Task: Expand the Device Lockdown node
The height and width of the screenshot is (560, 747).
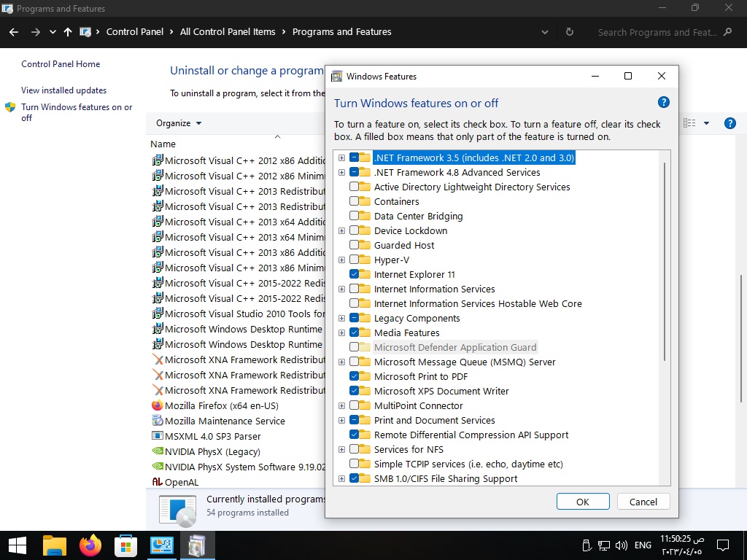Action: coord(341,230)
